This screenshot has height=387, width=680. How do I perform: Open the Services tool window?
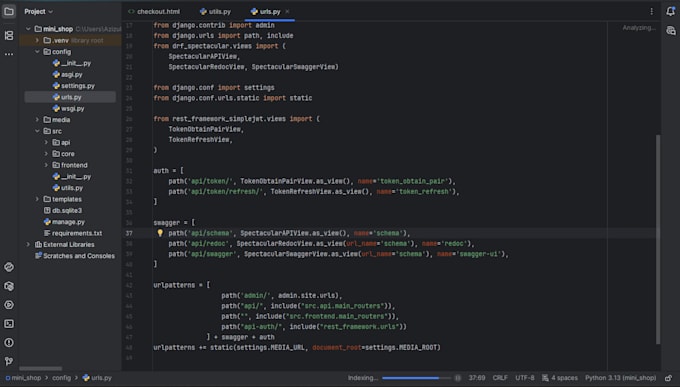(x=9, y=305)
